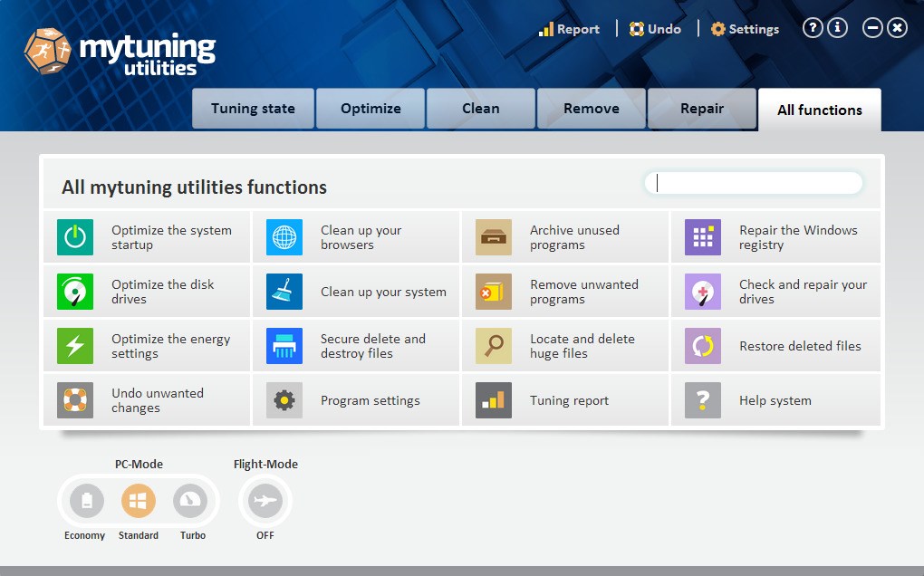This screenshot has width=924, height=576.
Task: Select Standard PC-Mode button
Action: 139,501
